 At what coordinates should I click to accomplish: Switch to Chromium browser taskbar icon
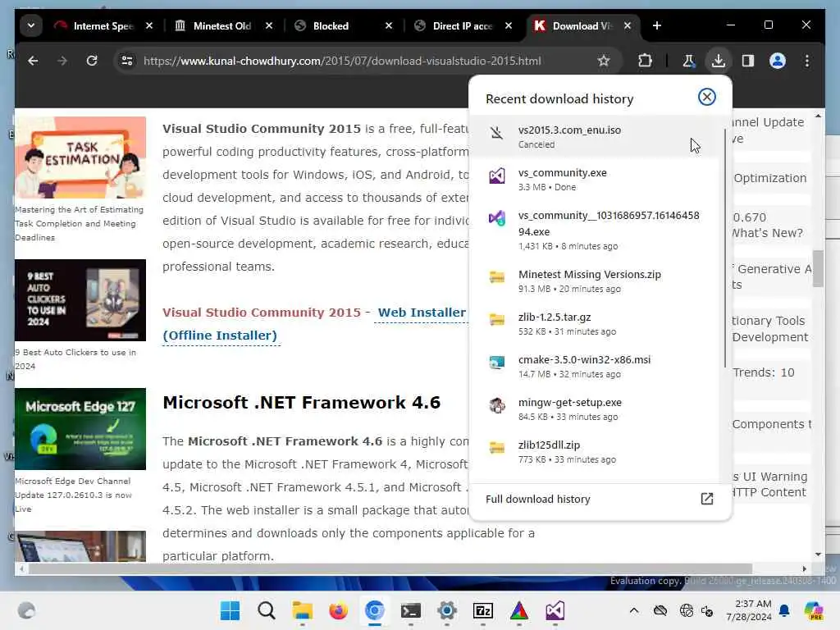[374, 610]
